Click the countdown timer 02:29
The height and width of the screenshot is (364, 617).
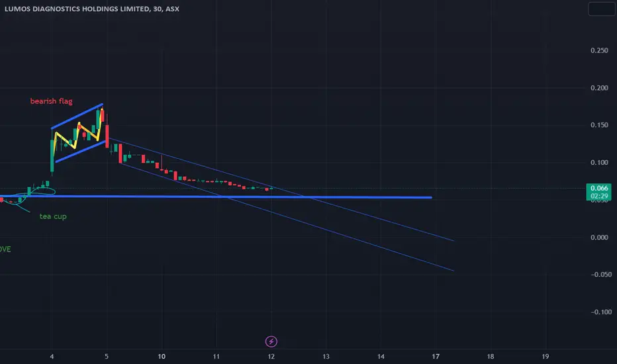[x=599, y=196]
